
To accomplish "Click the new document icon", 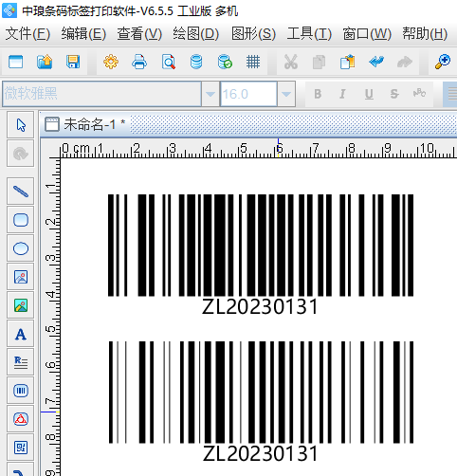I will [16, 62].
